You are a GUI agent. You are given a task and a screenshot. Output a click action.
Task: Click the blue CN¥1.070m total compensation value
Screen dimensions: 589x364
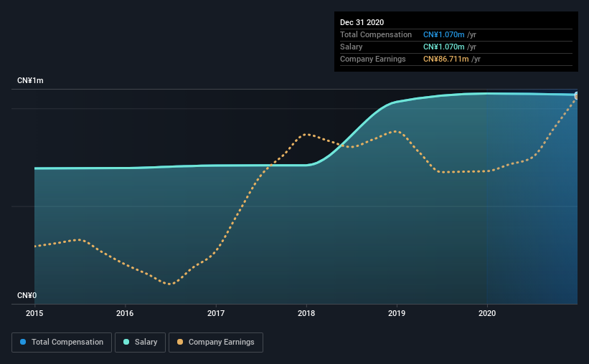click(x=443, y=34)
